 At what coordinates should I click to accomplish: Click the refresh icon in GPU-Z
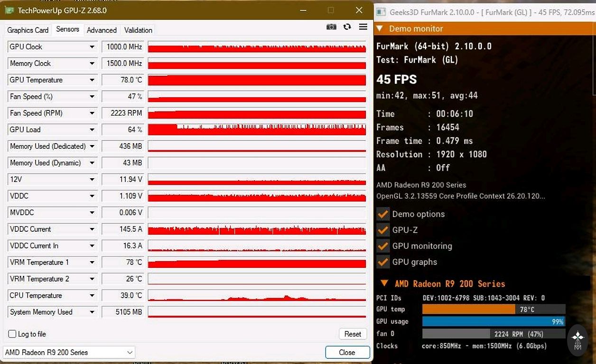(347, 27)
